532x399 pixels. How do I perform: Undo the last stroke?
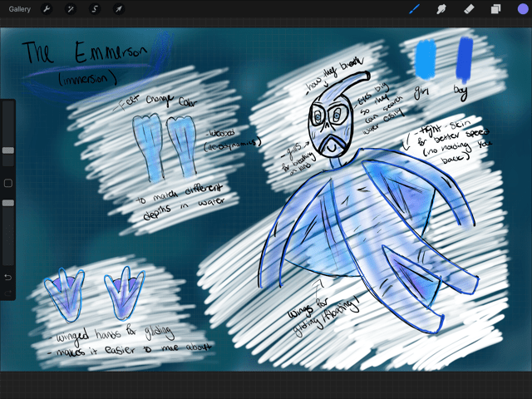7,276
